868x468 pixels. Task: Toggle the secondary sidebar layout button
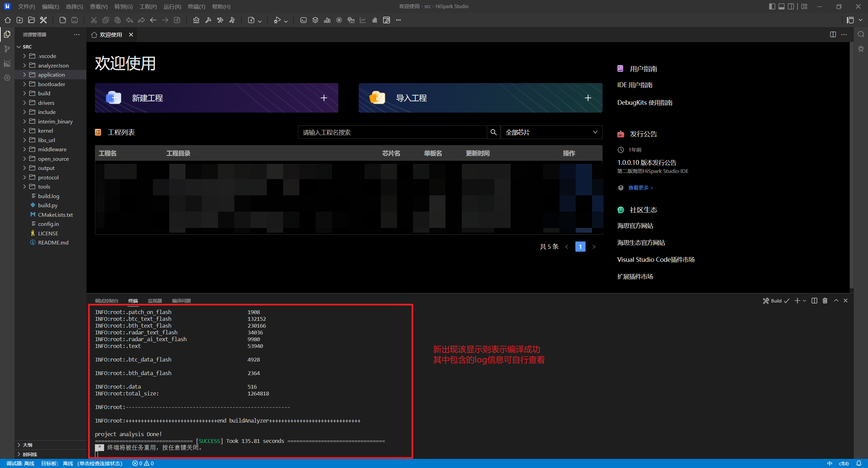[x=791, y=6]
